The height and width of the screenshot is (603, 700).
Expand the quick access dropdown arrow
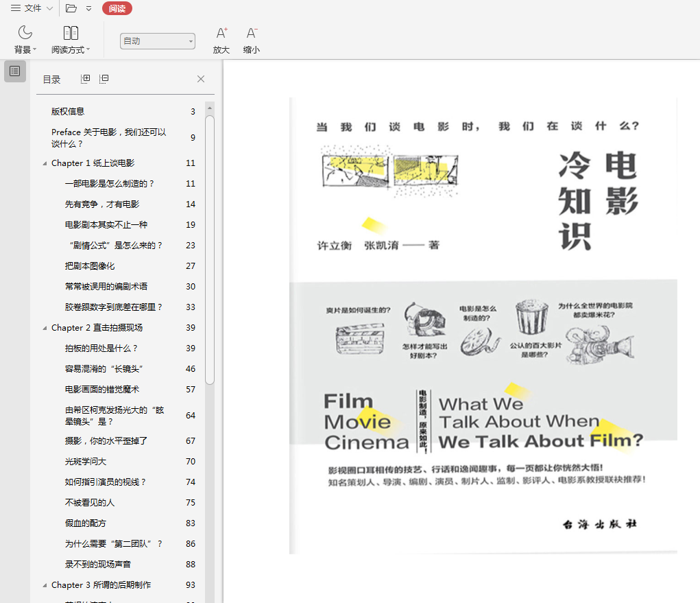pyautogui.click(x=89, y=8)
